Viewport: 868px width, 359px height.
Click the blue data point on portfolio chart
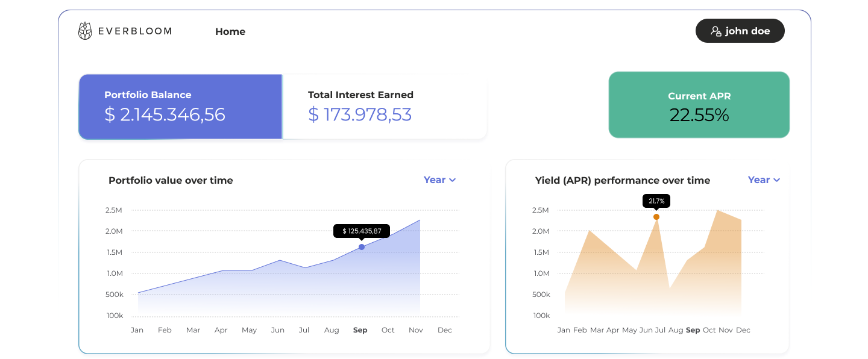click(362, 247)
